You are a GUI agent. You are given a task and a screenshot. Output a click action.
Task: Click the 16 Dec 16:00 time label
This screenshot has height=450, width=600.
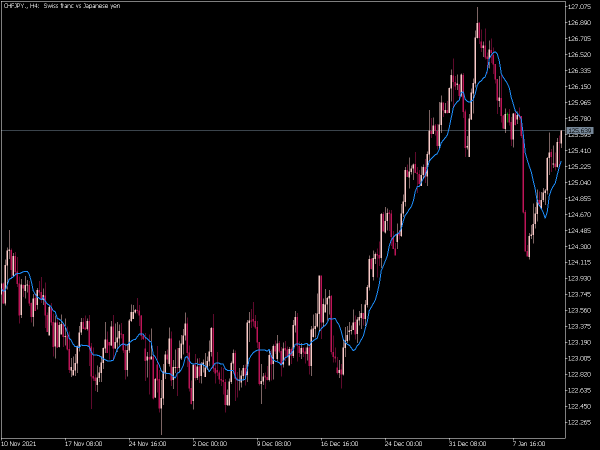click(x=339, y=444)
